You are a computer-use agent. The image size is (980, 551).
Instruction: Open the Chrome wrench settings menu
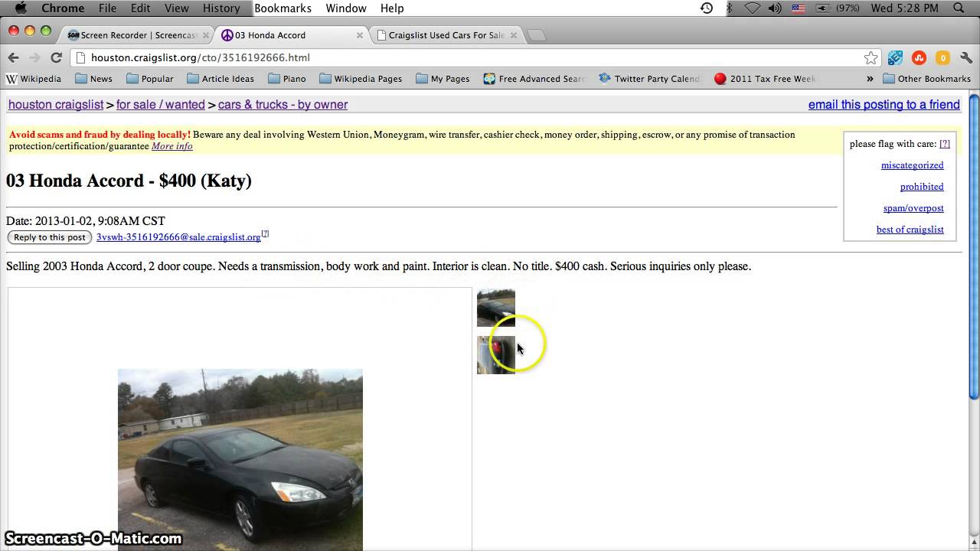[x=966, y=57]
